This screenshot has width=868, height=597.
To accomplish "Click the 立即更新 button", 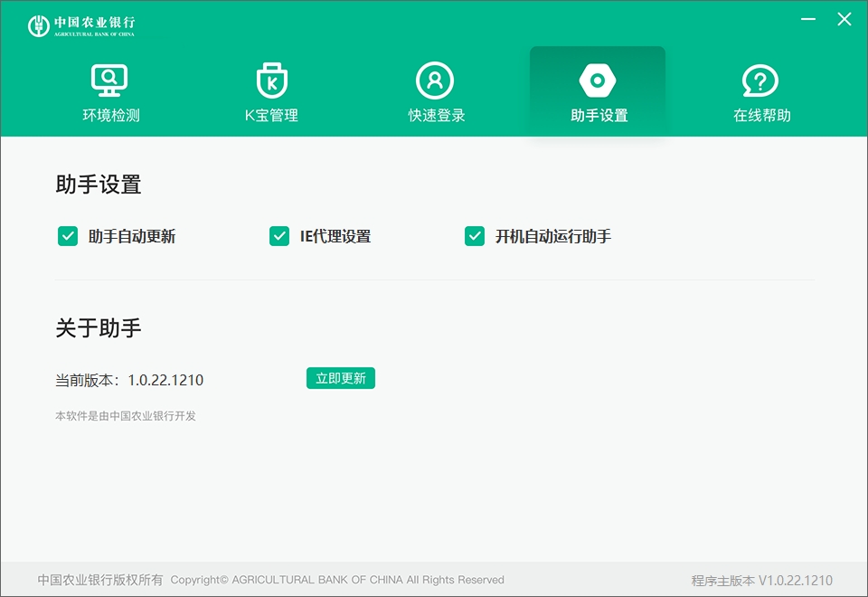I will [341, 378].
